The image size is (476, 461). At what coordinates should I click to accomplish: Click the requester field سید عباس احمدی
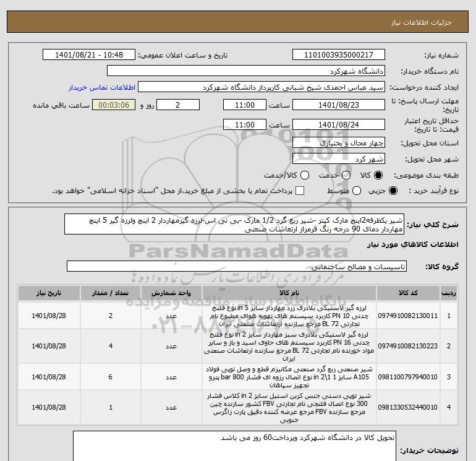click(x=261, y=87)
